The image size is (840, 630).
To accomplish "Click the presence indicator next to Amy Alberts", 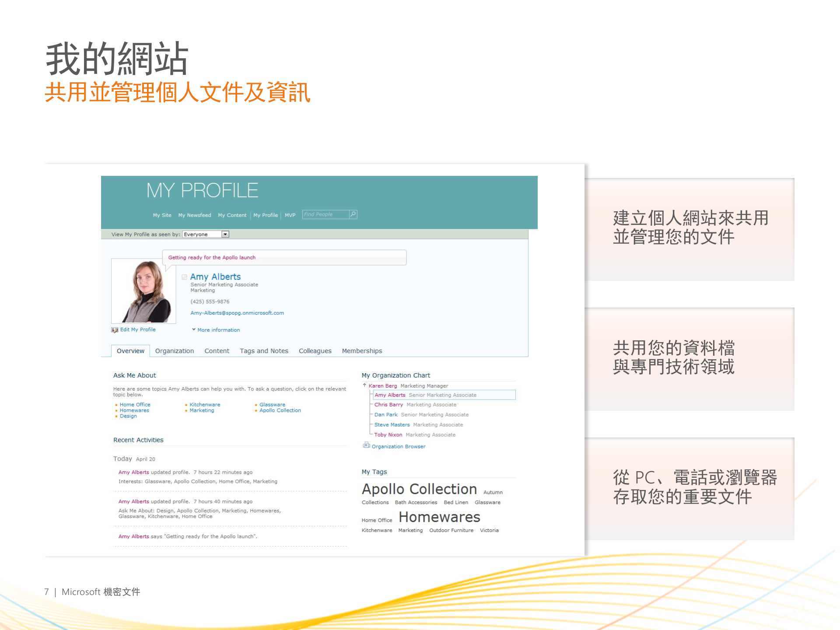I will (x=184, y=277).
